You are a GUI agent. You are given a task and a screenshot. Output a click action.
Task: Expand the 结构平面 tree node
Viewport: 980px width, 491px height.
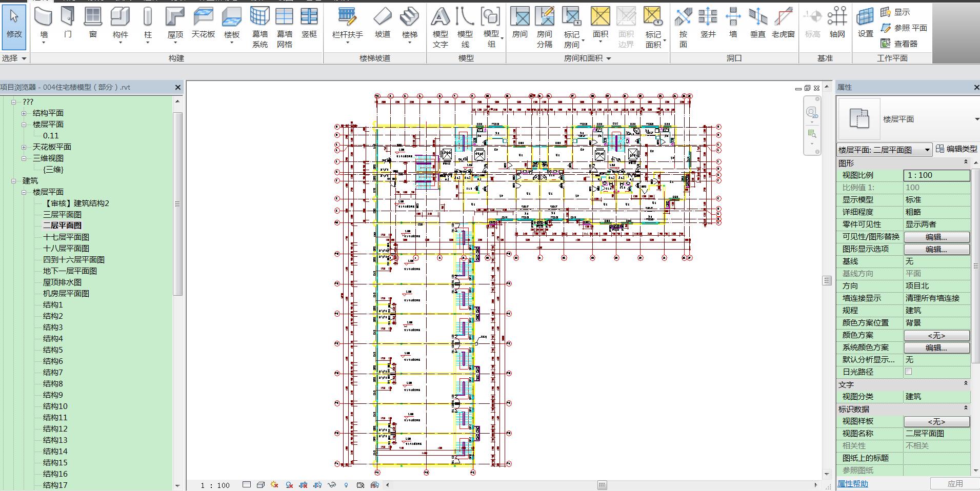pyautogui.click(x=24, y=113)
